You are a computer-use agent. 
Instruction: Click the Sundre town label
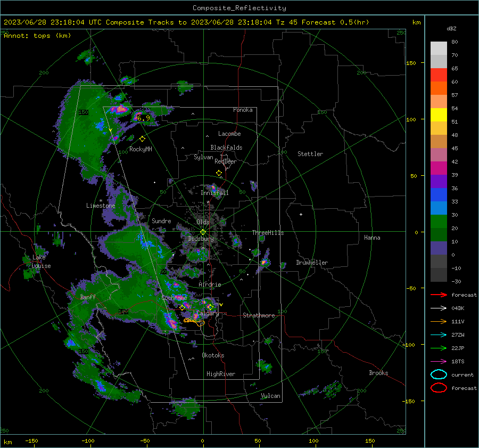click(x=161, y=221)
